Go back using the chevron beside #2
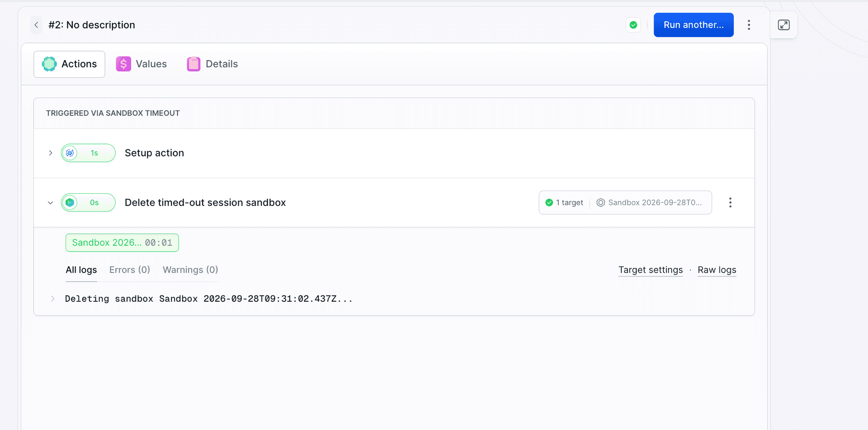This screenshot has height=430, width=868. pyautogui.click(x=36, y=25)
